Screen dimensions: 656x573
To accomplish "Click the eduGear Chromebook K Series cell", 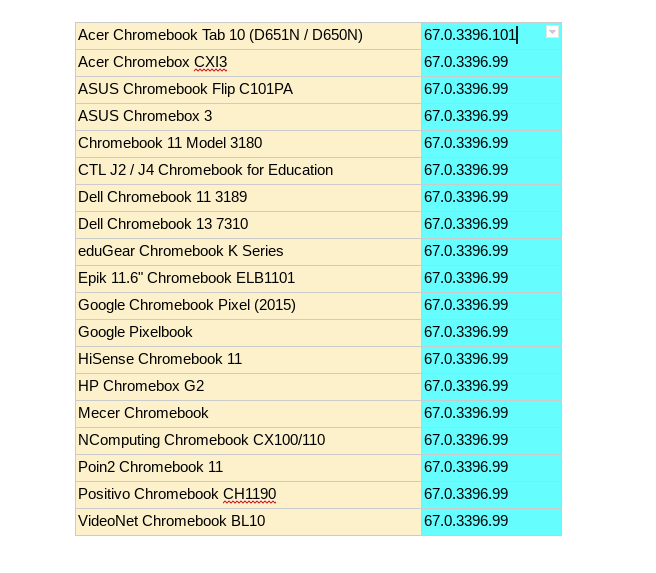I will [181, 252].
